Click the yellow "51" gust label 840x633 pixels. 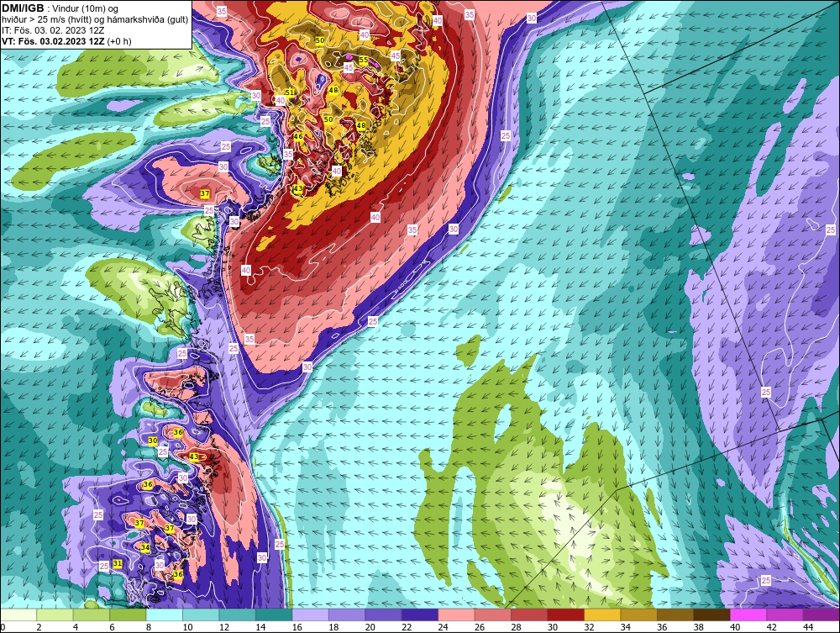pos(290,92)
